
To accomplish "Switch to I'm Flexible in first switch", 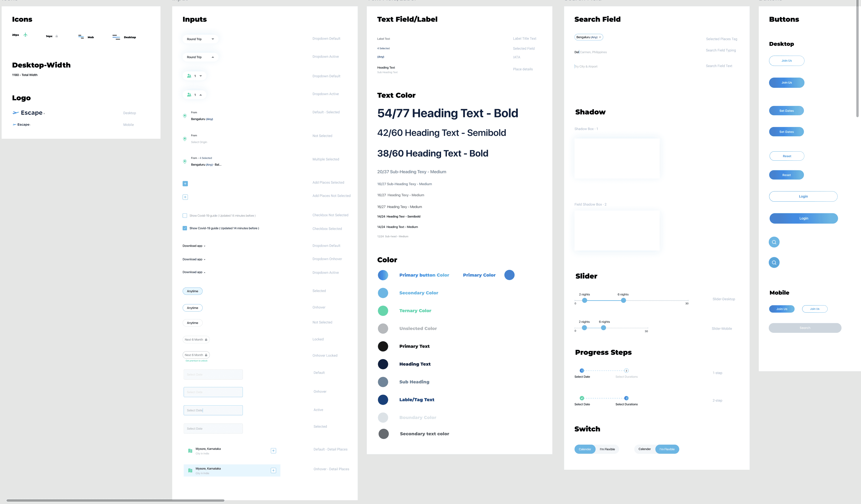I will [607, 449].
